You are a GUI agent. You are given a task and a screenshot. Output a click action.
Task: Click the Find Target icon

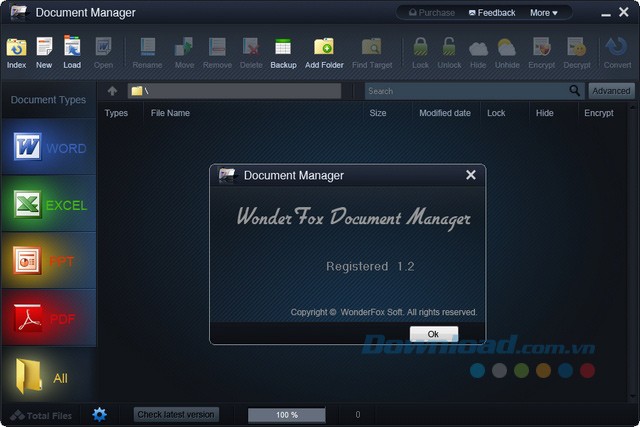[x=371, y=47]
